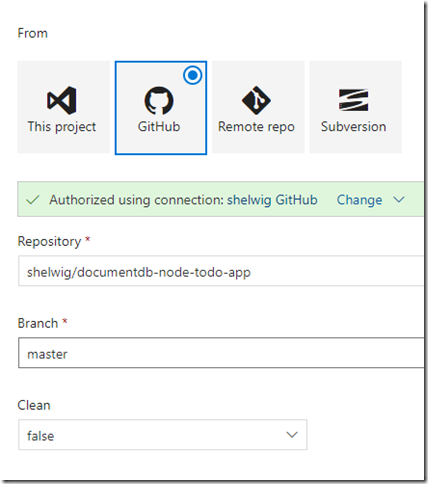The image size is (428, 484).
Task: Click the Clean field label
Action: [x=34, y=405]
